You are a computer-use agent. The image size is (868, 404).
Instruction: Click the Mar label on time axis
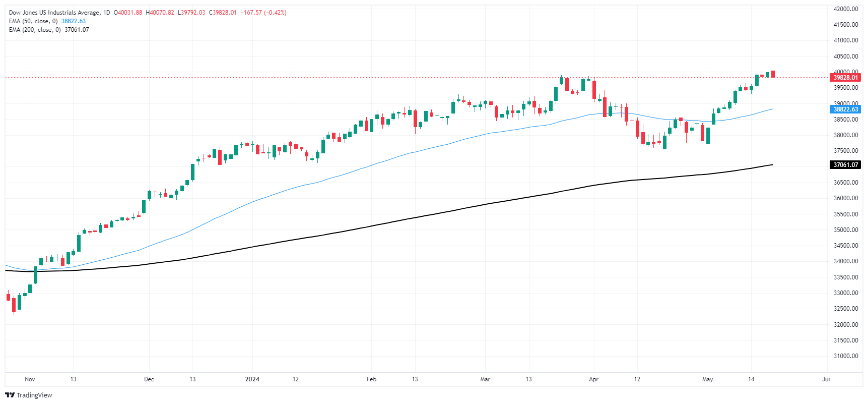(x=485, y=379)
